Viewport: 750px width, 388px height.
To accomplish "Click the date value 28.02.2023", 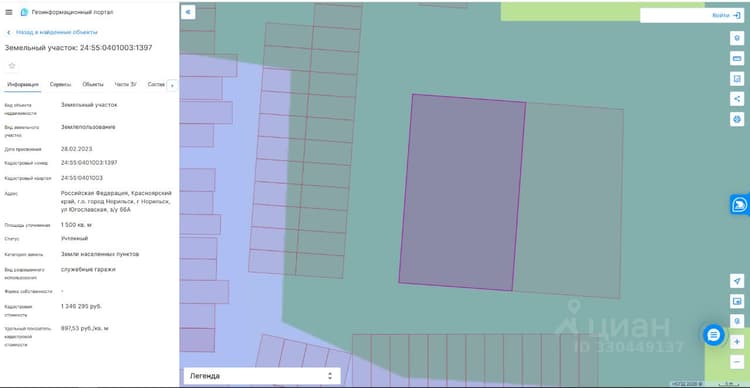I will click(x=77, y=149).
